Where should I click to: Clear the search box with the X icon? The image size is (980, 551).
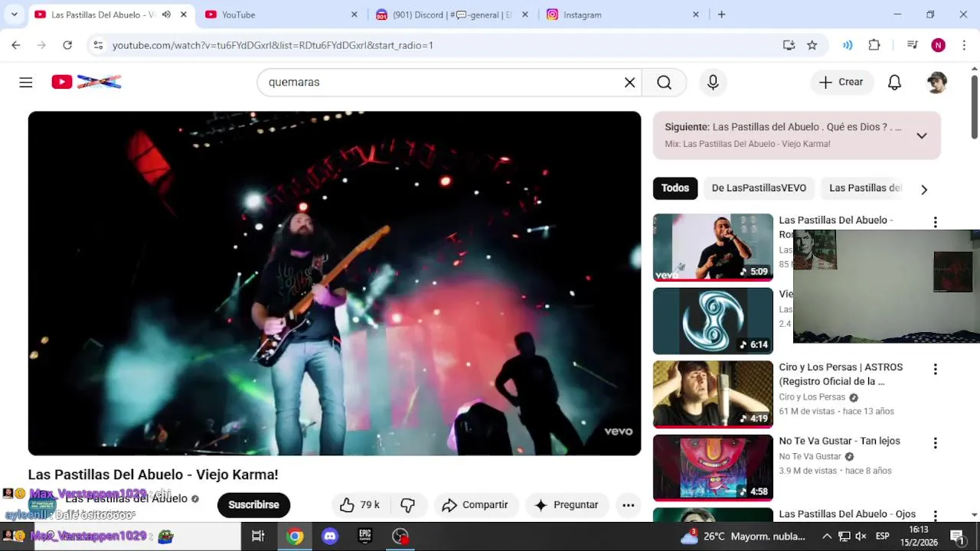pyautogui.click(x=629, y=83)
